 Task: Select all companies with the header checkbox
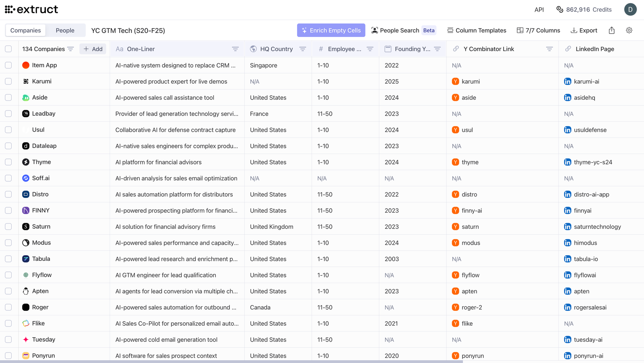(x=8, y=49)
